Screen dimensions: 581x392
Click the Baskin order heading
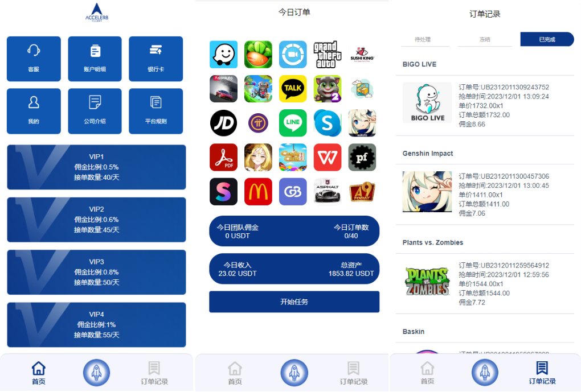tap(414, 332)
